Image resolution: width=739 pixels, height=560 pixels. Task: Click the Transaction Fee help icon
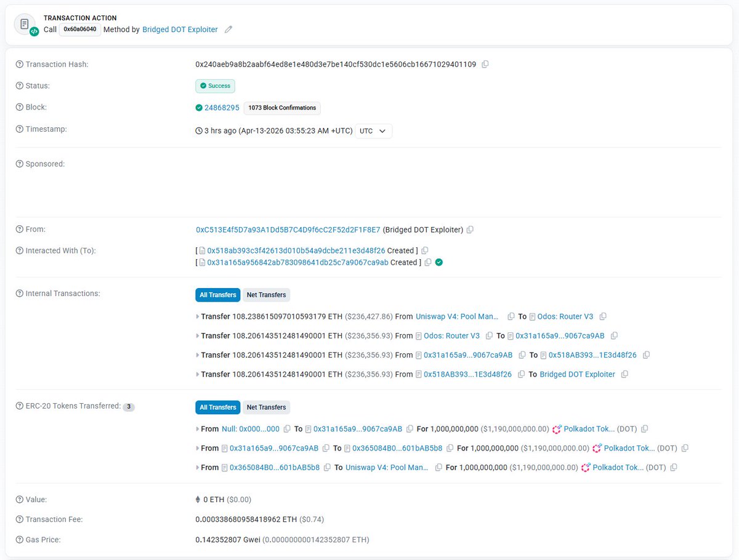click(x=20, y=519)
